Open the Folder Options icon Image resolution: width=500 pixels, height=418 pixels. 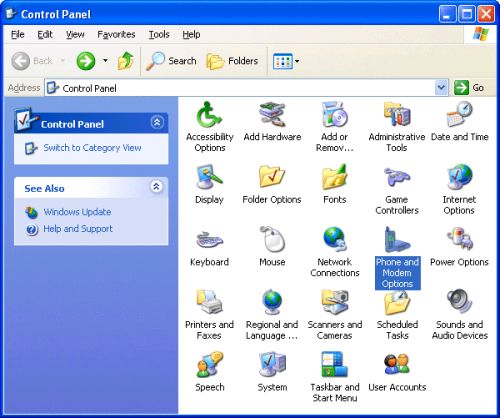pyautogui.click(x=272, y=177)
